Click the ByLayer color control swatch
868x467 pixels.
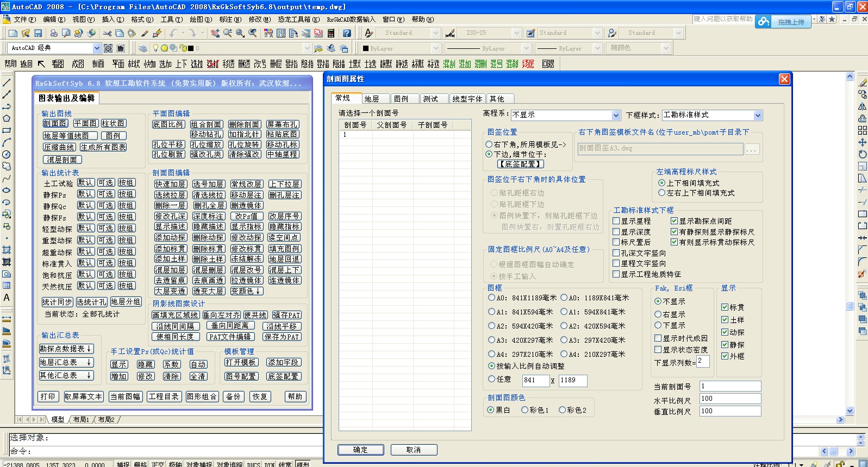[366, 48]
